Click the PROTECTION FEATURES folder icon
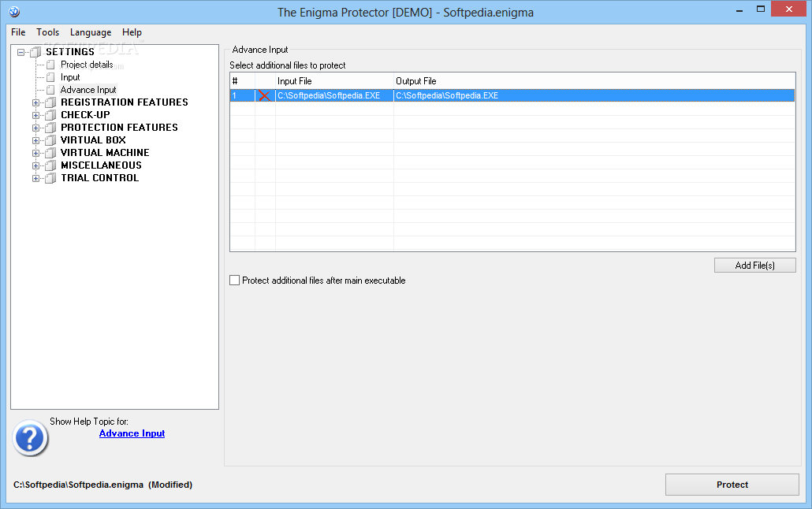This screenshot has height=509, width=812. (x=50, y=128)
